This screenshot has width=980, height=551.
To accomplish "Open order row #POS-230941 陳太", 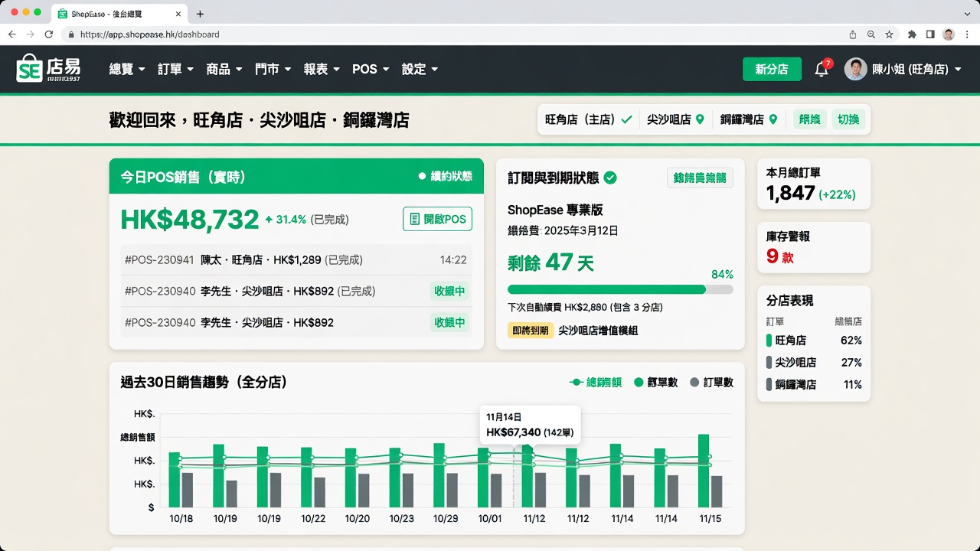I will 296,259.
